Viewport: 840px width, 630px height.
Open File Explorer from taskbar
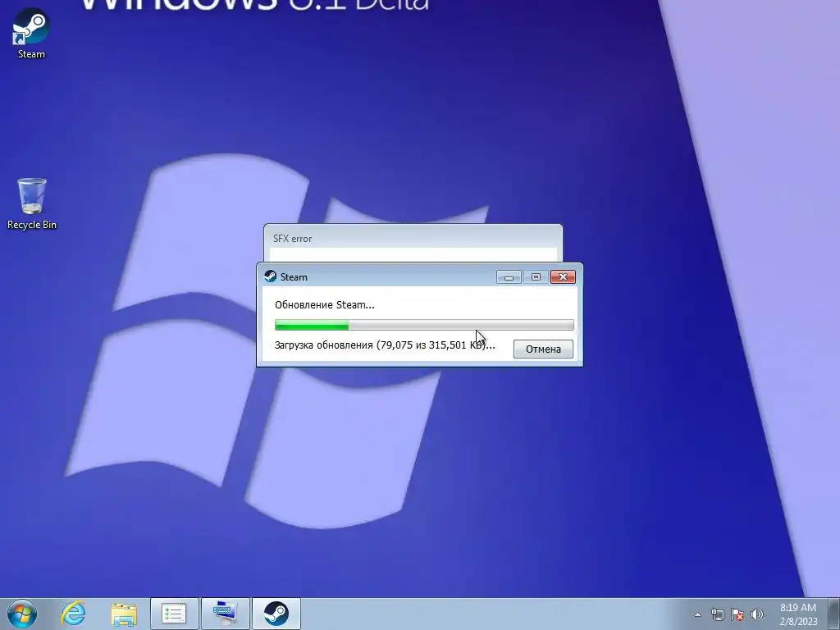click(x=124, y=614)
